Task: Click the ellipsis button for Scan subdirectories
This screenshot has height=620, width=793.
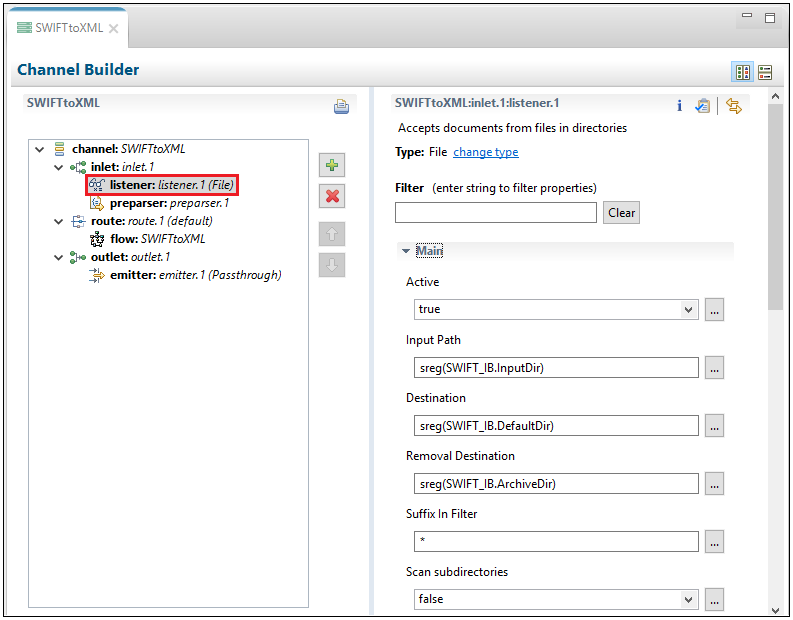Action: pos(714,600)
